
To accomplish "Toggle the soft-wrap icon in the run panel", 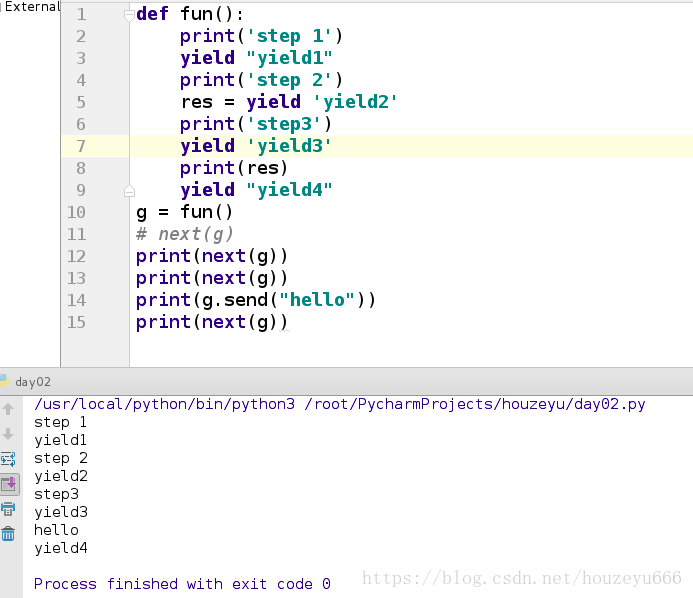I will tap(8, 459).
